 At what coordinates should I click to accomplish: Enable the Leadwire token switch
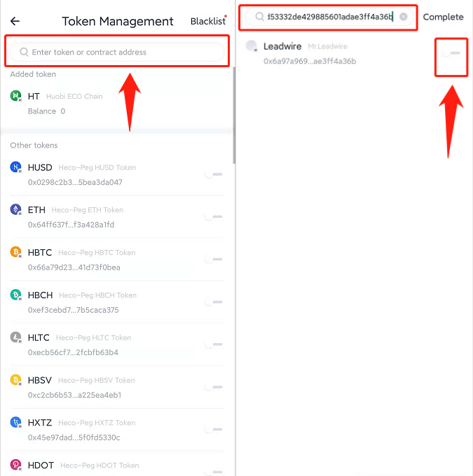451,53
